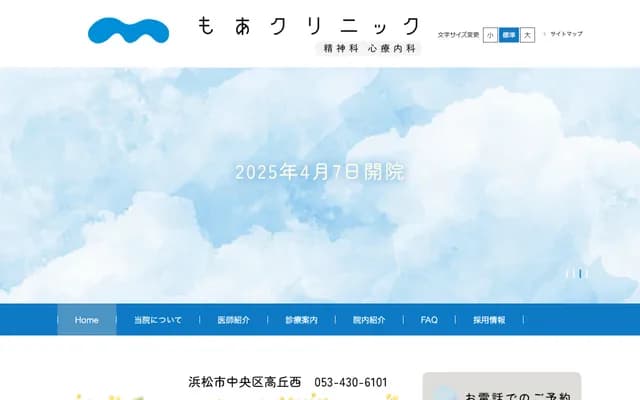
Task: Go to the Home menu item
Action: click(87, 320)
